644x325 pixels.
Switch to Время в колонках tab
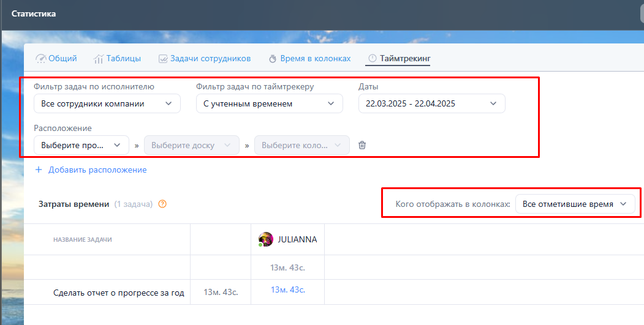[309, 58]
